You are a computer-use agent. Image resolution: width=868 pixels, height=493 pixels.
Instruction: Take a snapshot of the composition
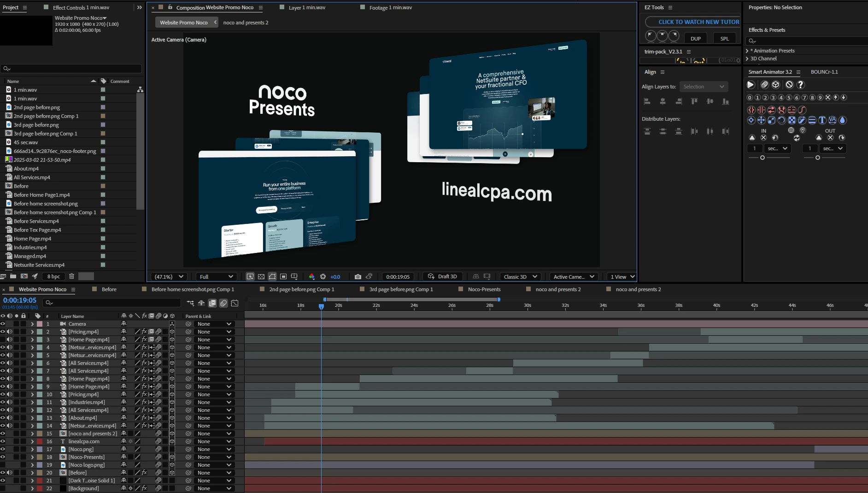358,276
